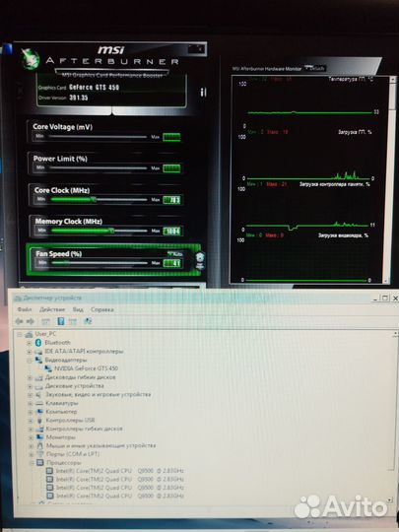
Task: Click the show/hide console tree toolbar icon
Action: tap(45, 321)
